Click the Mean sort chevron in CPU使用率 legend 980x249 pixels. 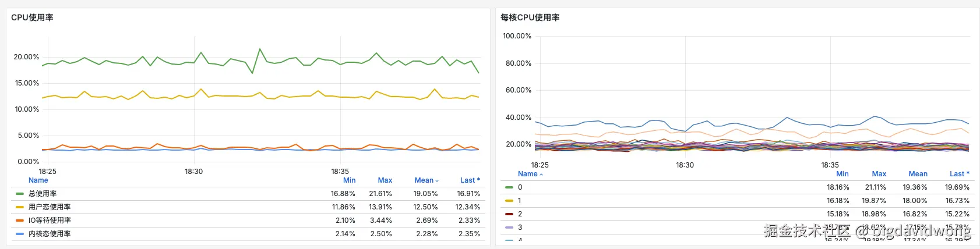click(x=437, y=181)
